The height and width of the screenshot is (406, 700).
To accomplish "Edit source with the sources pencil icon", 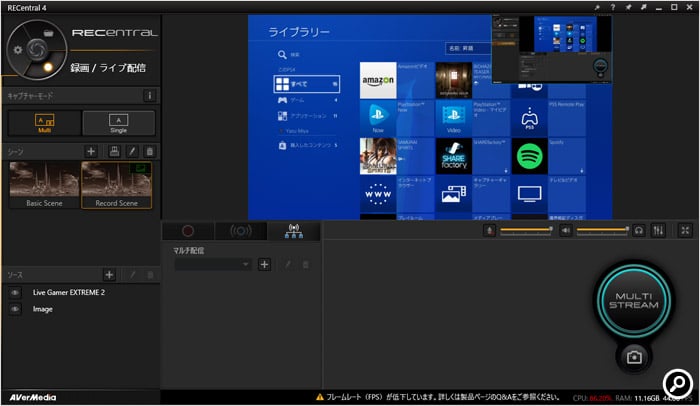I will (132, 275).
